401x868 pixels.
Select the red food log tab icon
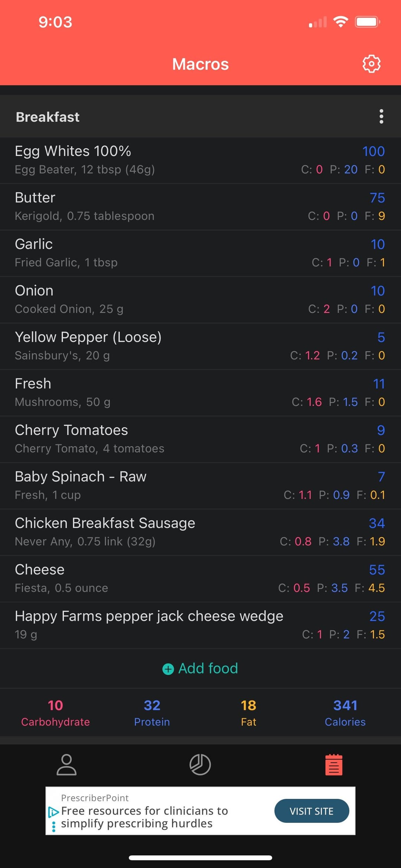coord(333,764)
